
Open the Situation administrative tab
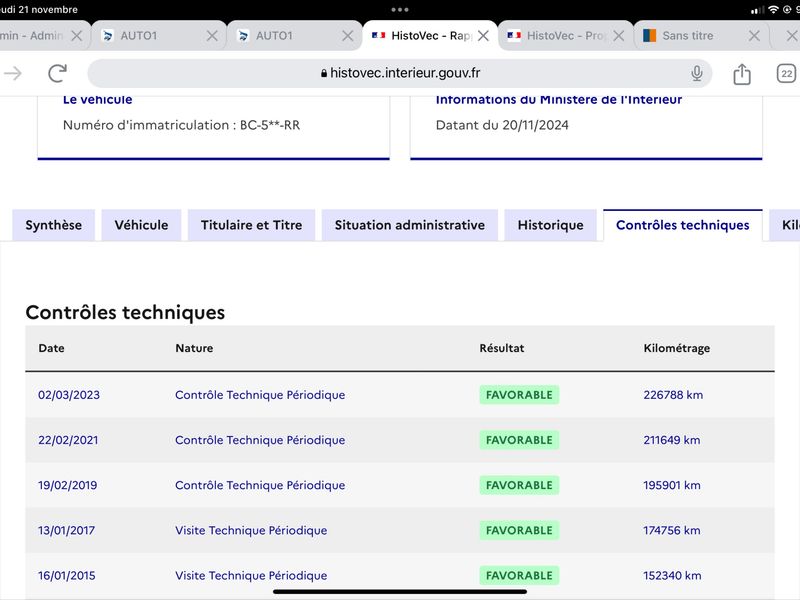tap(410, 225)
